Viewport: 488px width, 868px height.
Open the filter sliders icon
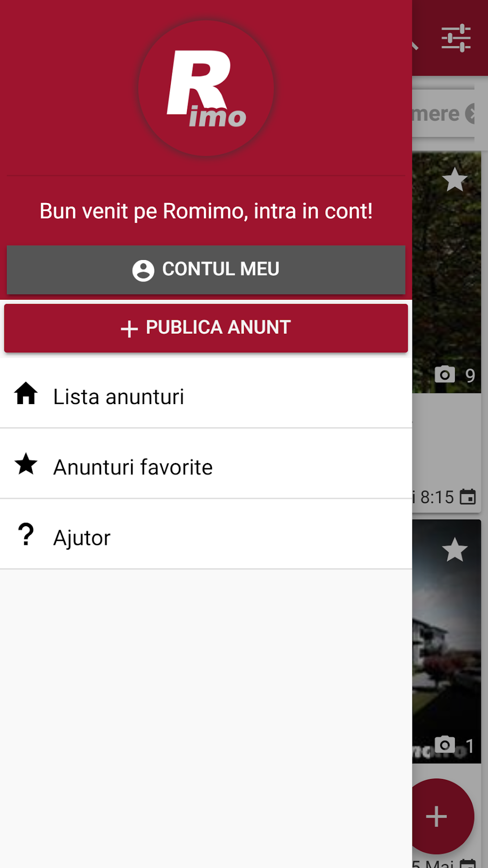point(455,38)
